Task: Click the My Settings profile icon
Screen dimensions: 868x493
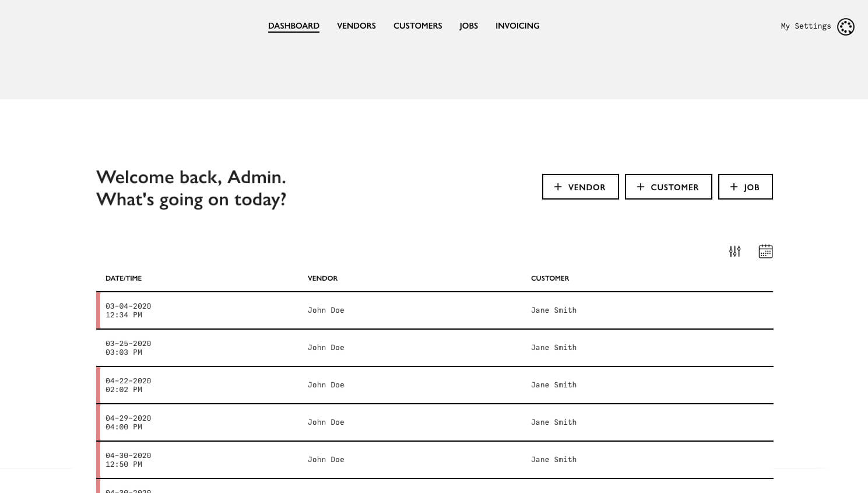Action: tap(846, 27)
